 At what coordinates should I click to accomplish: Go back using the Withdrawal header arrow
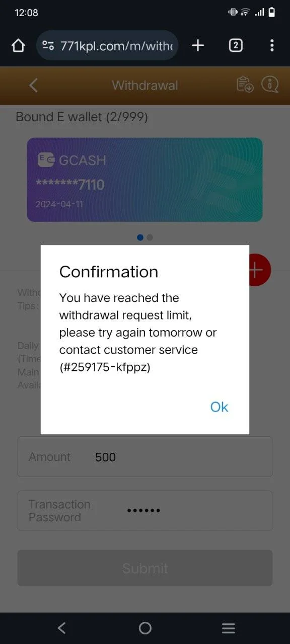34,85
